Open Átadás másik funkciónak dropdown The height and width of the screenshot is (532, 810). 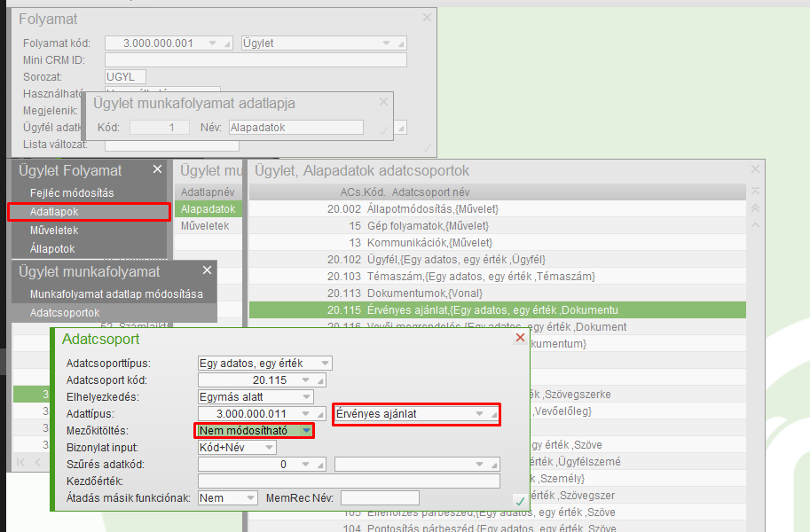tap(250, 498)
